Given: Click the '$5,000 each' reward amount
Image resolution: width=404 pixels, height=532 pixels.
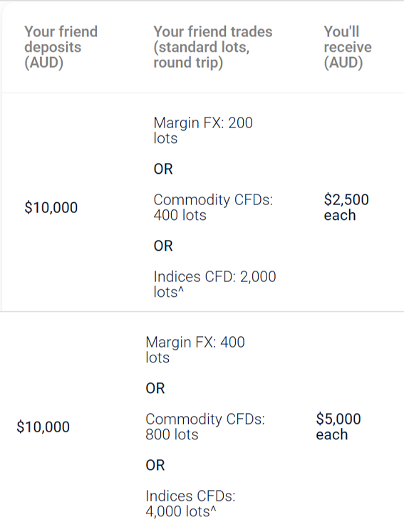Looking at the screenshot, I should tap(338, 427).
